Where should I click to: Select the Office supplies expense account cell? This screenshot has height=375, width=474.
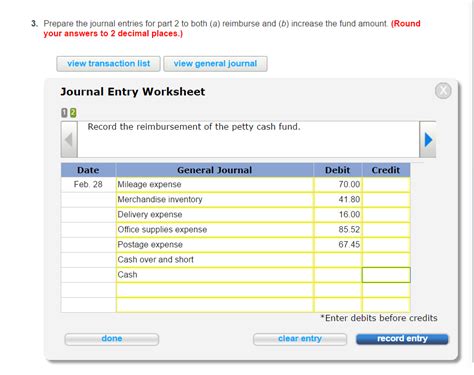[x=215, y=229]
